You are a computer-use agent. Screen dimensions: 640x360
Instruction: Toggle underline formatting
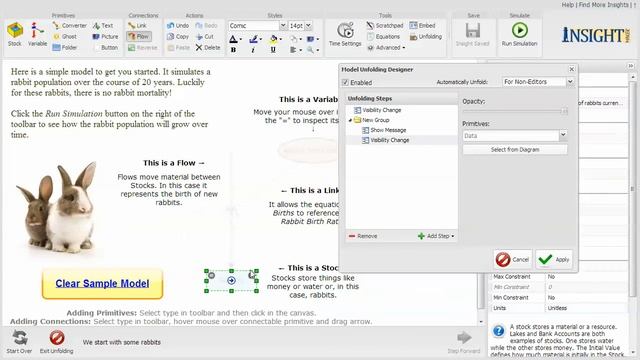[x=273, y=50]
